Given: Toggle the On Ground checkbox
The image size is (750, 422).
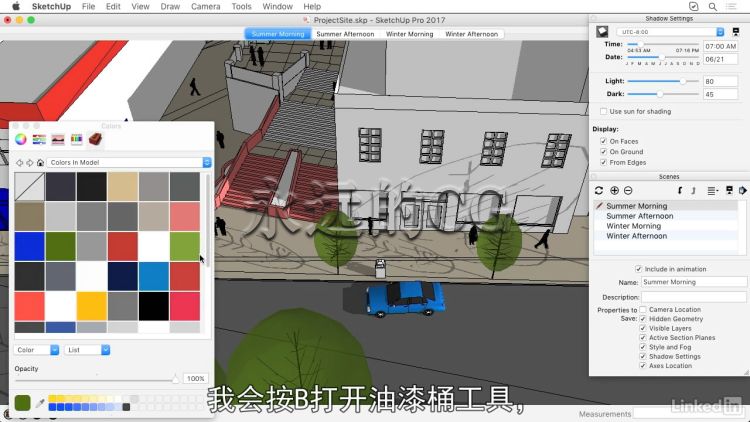Looking at the screenshot, I should click(x=604, y=152).
